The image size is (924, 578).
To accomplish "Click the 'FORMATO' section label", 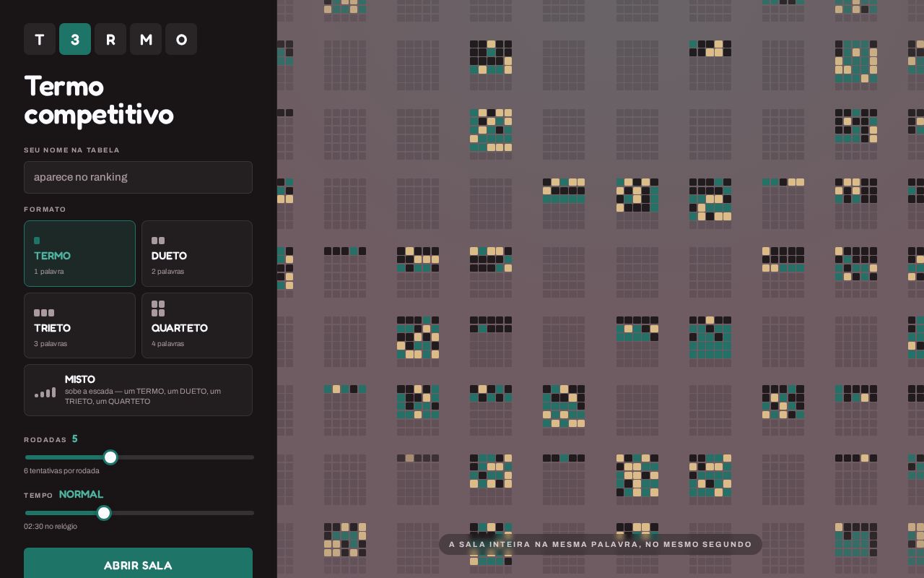I will click(x=45, y=210).
